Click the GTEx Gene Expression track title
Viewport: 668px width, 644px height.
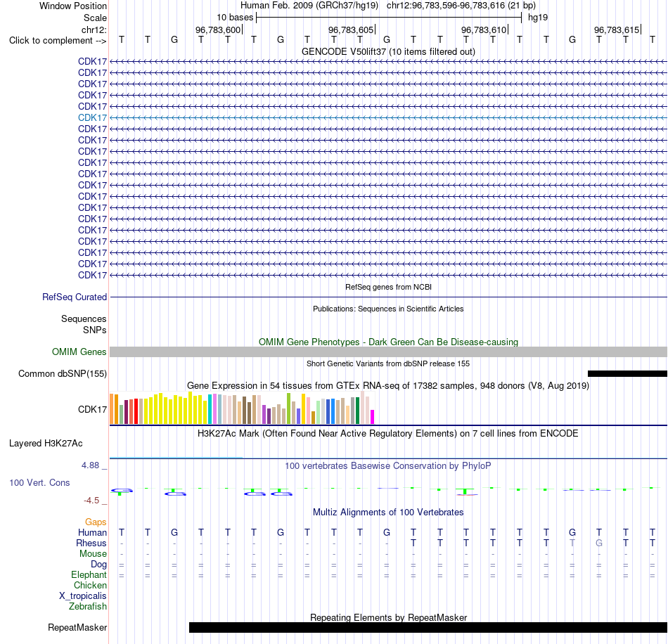click(x=388, y=385)
